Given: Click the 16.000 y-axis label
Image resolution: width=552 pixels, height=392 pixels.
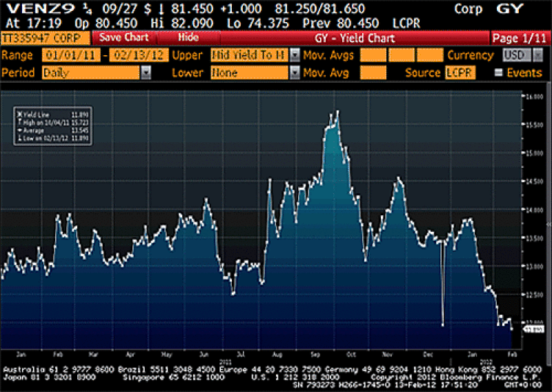Looking at the screenshot, I should pyautogui.click(x=534, y=97).
